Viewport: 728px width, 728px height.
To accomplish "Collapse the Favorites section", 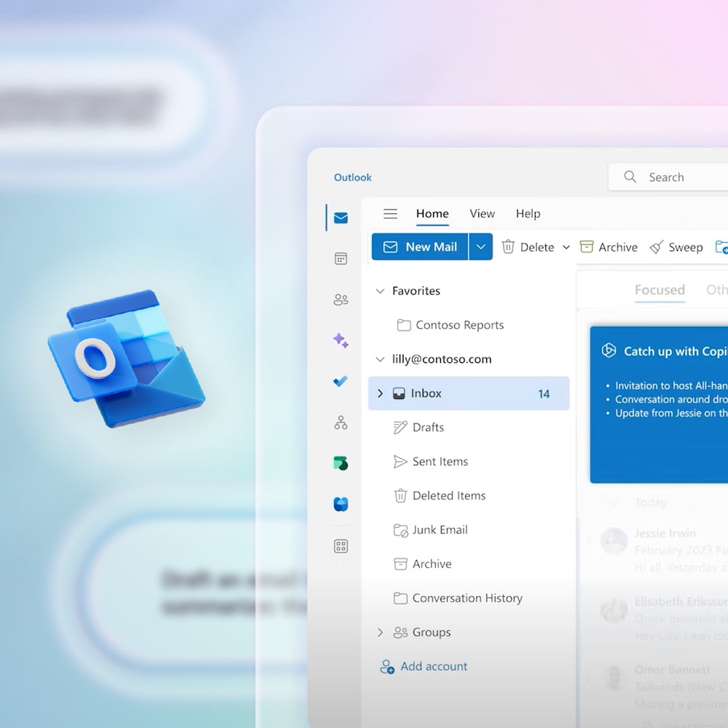I will (x=380, y=291).
